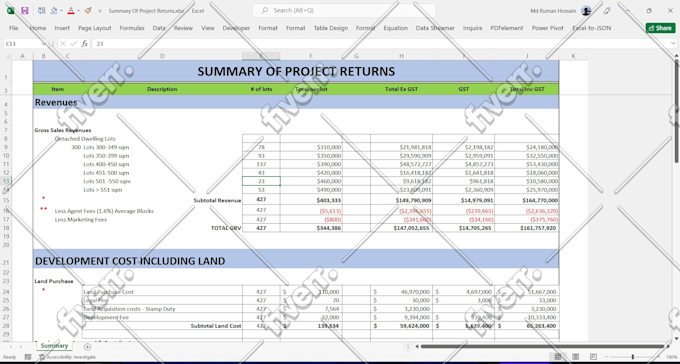Open the Name Box dropdown arrow
Viewport: 680px width, 364px height.
tap(44, 44)
